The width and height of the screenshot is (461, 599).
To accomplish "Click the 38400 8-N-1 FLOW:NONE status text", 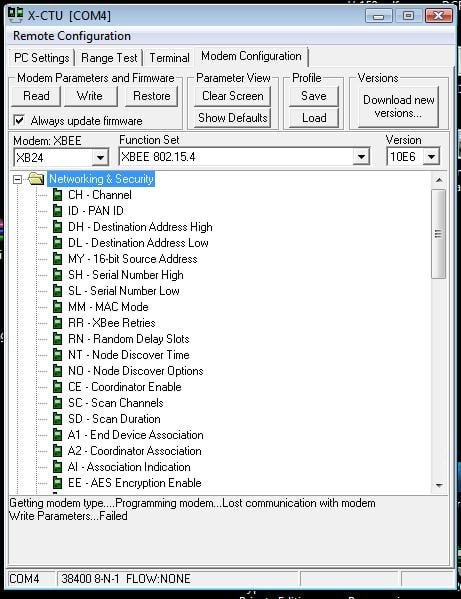I will pyautogui.click(x=126, y=579).
